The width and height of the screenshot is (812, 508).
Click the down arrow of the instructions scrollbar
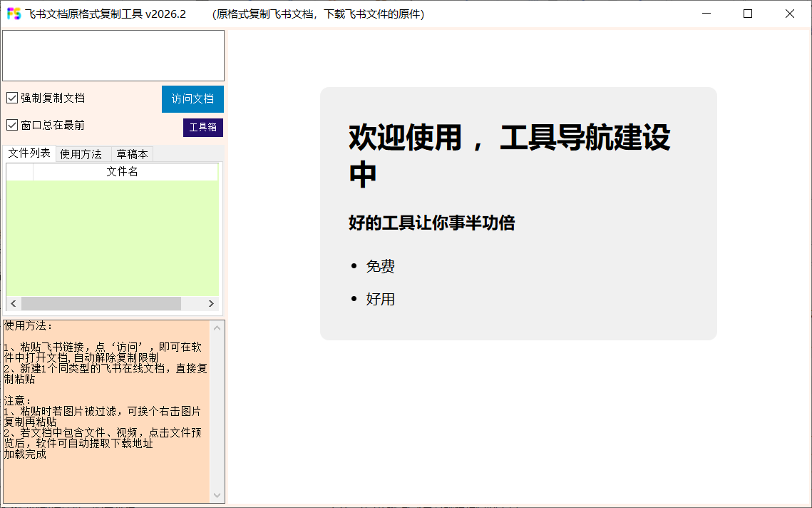[x=217, y=494]
